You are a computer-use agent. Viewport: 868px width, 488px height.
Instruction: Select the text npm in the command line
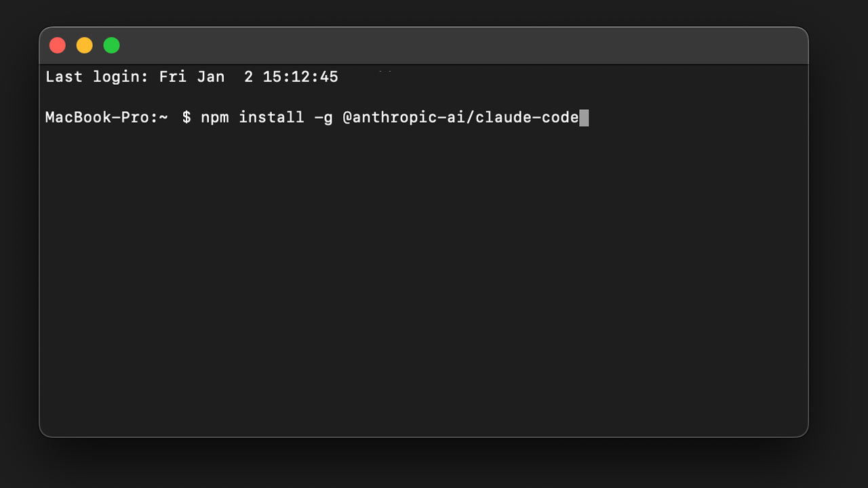pyautogui.click(x=214, y=117)
